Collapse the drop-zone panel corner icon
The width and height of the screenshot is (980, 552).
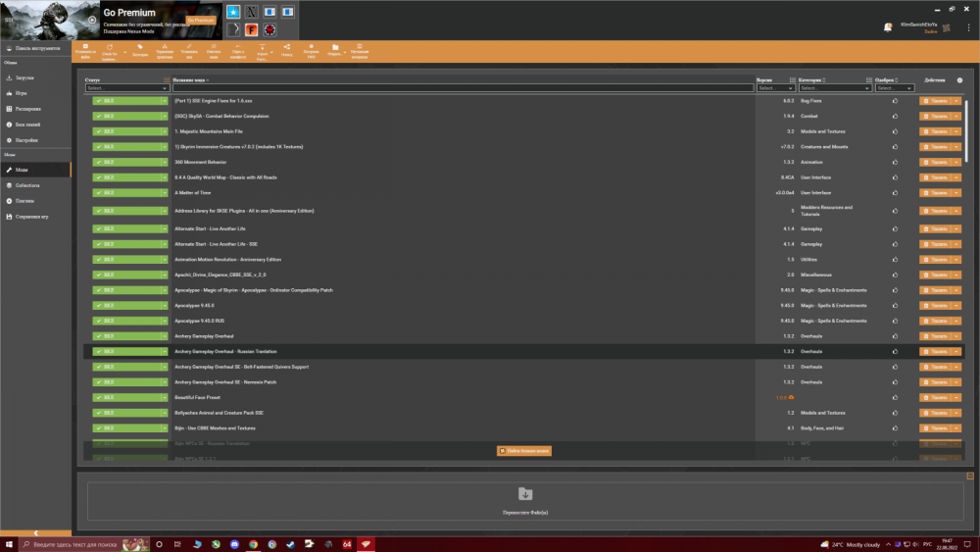click(x=970, y=477)
